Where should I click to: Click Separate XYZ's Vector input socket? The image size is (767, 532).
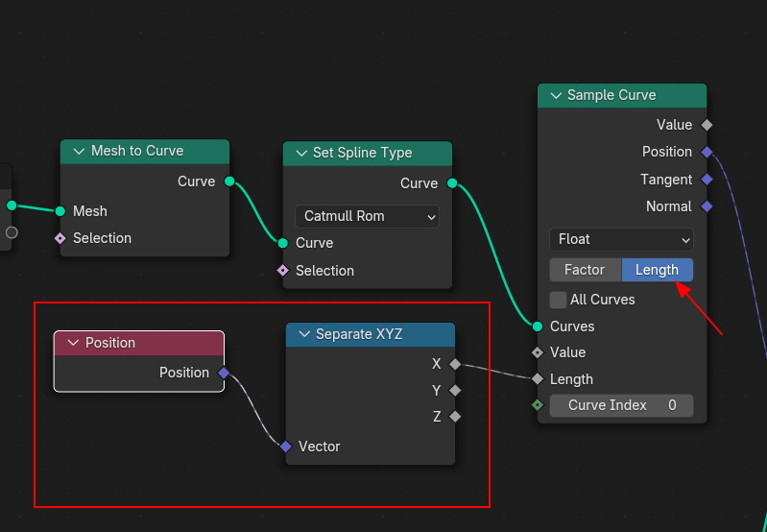(x=286, y=447)
